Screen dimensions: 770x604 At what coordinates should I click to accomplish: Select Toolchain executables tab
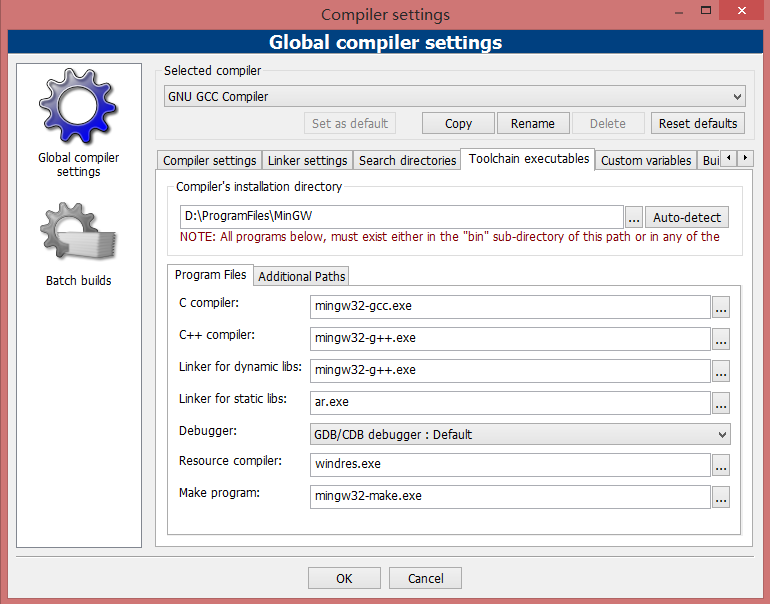coord(528,159)
